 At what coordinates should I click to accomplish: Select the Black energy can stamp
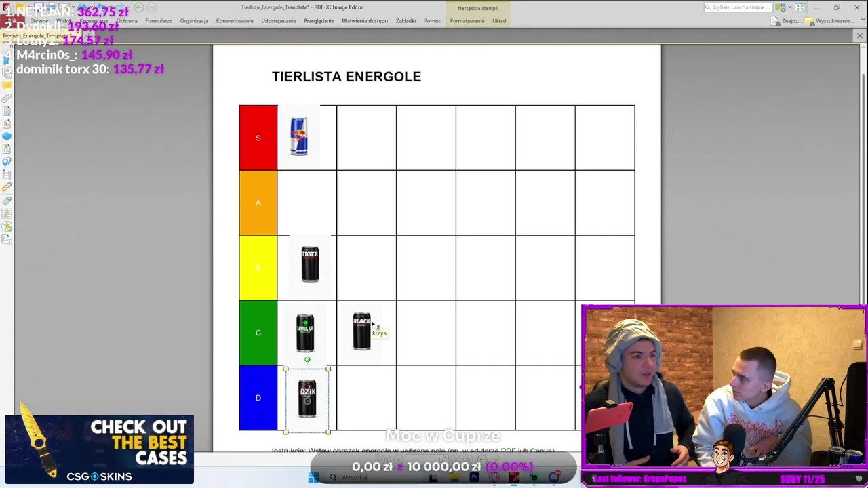pyautogui.click(x=361, y=331)
